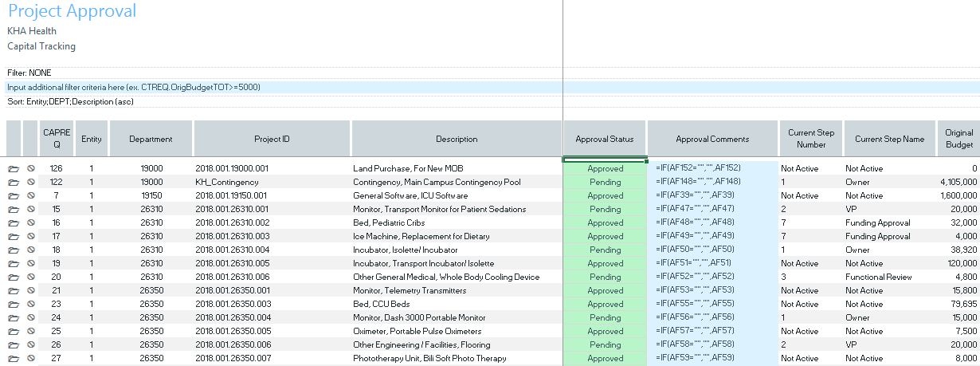
Task: Select the Approval Comments column header
Action: pyautogui.click(x=712, y=139)
